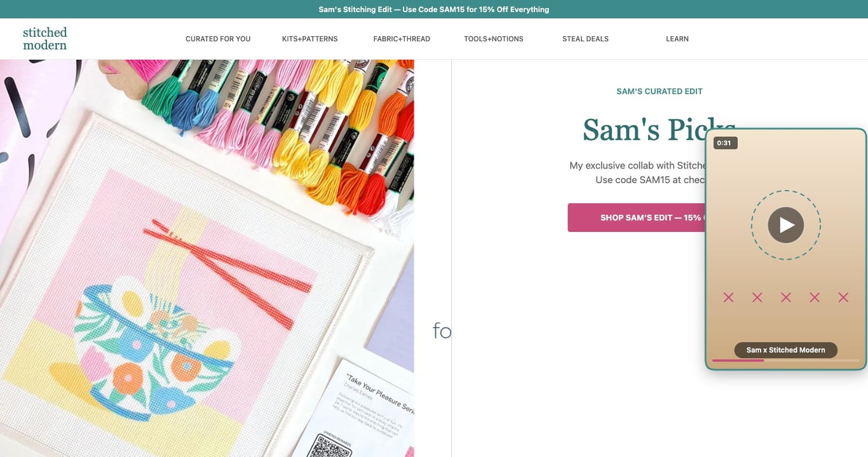Viewport: 868px width, 457px height.
Task: Expand the Fabric+Thread menu
Action: click(402, 39)
